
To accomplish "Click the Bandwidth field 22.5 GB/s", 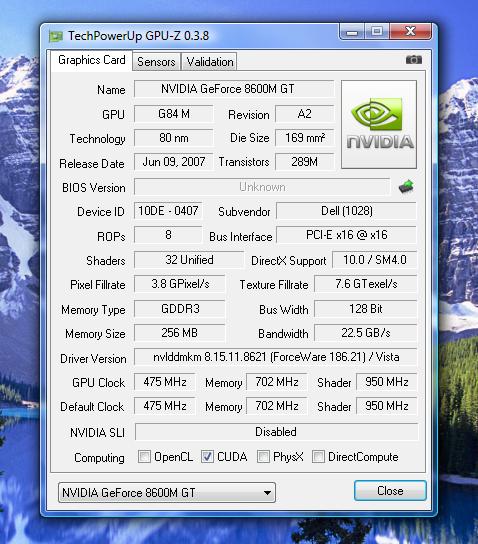I will tap(366, 333).
